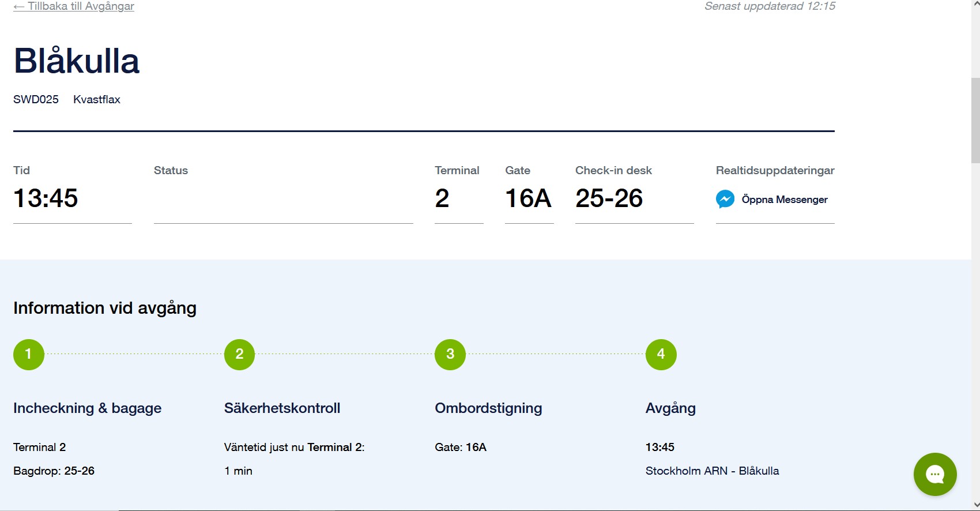Click step 3 green circle

(450, 354)
